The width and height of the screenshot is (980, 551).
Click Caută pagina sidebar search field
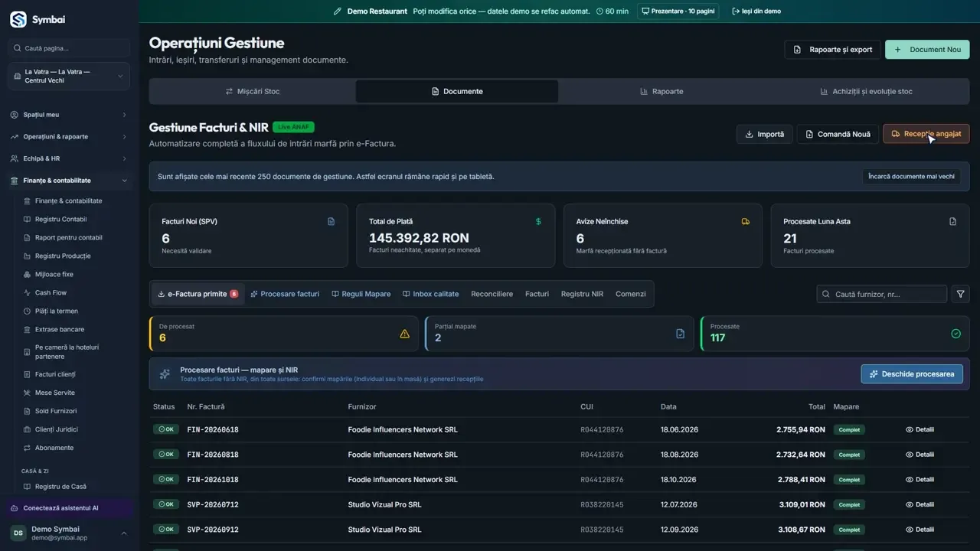(x=69, y=48)
